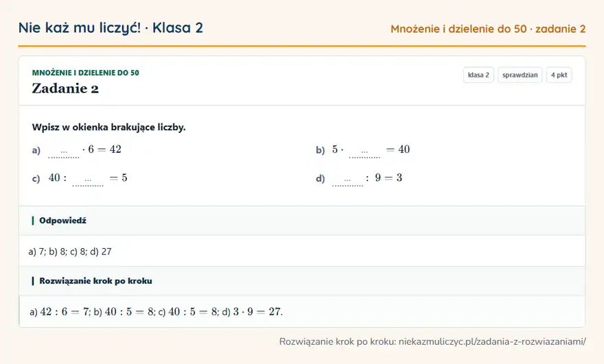Click the blank field in exercise a)
The height and width of the screenshot is (364, 604).
click(64, 153)
